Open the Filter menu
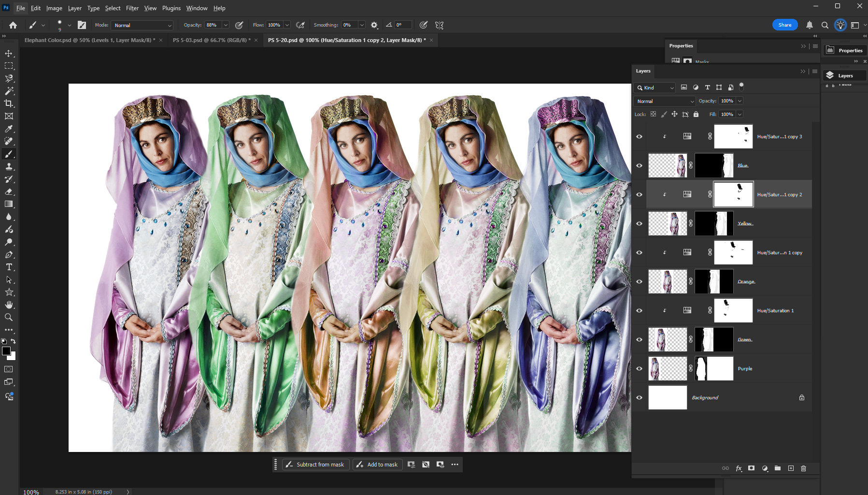Image resolution: width=868 pixels, height=495 pixels. (132, 8)
